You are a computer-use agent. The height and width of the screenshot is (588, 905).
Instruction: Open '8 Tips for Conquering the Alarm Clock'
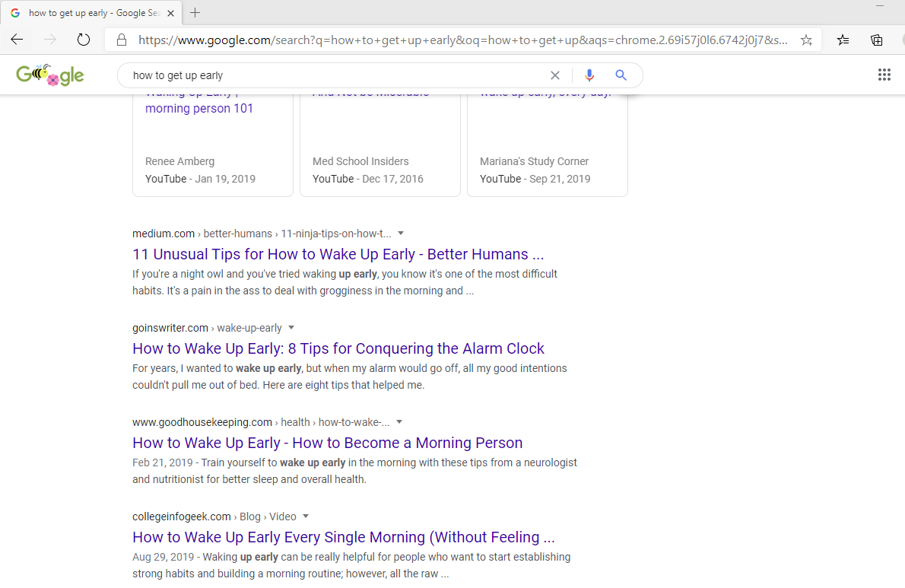[338, 348]
